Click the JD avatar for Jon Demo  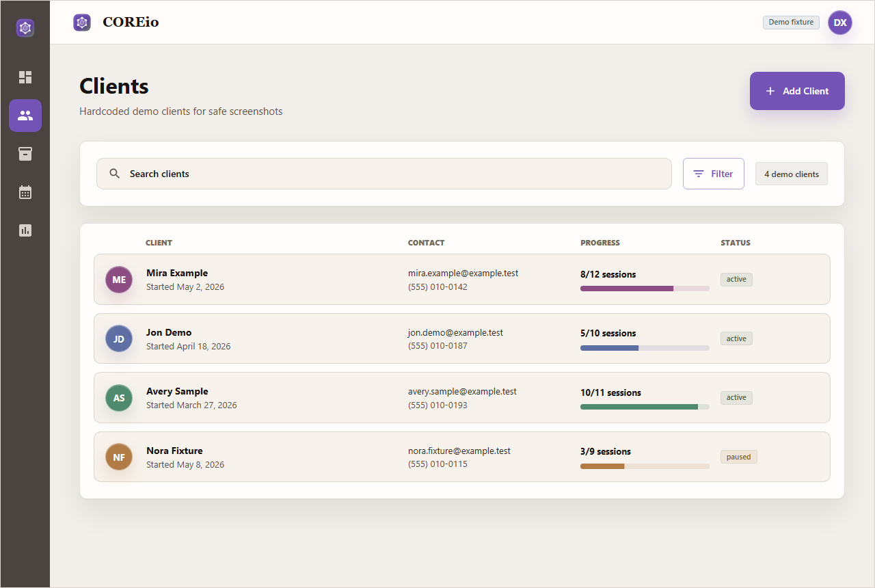pos(119,339)
